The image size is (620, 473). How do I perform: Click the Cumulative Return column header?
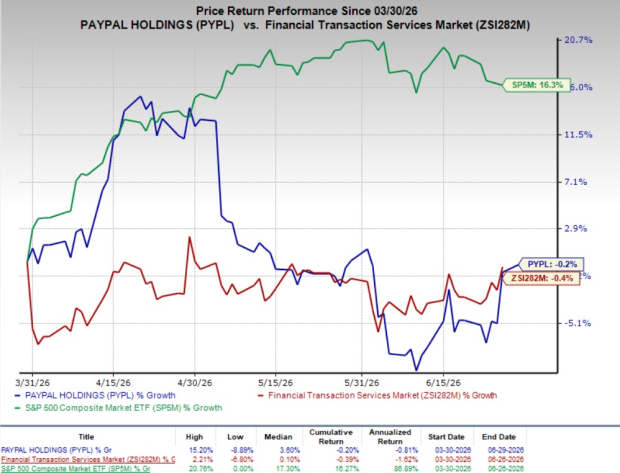[x=331, y=437]
